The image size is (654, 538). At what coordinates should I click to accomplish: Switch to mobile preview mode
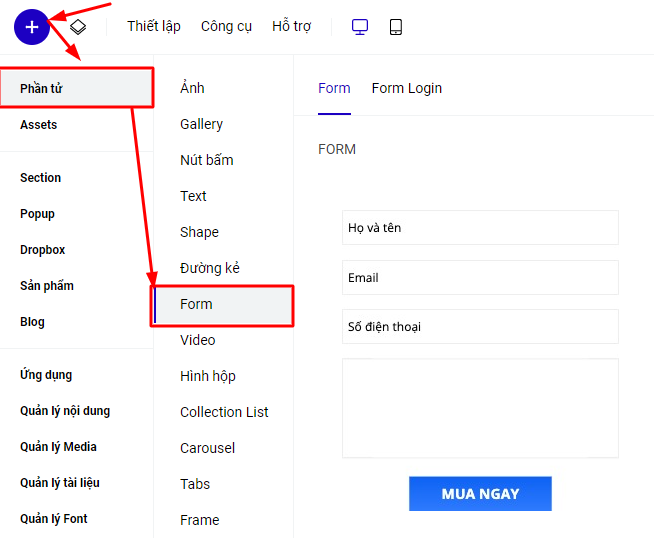[396, 27]
